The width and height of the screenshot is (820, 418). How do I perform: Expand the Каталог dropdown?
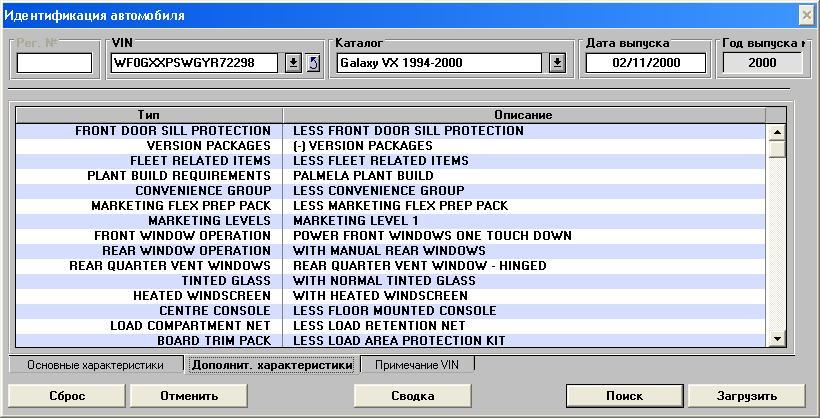coord(557,63)
